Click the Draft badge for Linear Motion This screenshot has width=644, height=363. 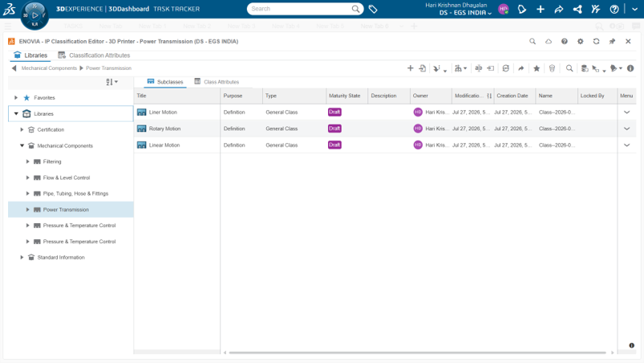334,145
